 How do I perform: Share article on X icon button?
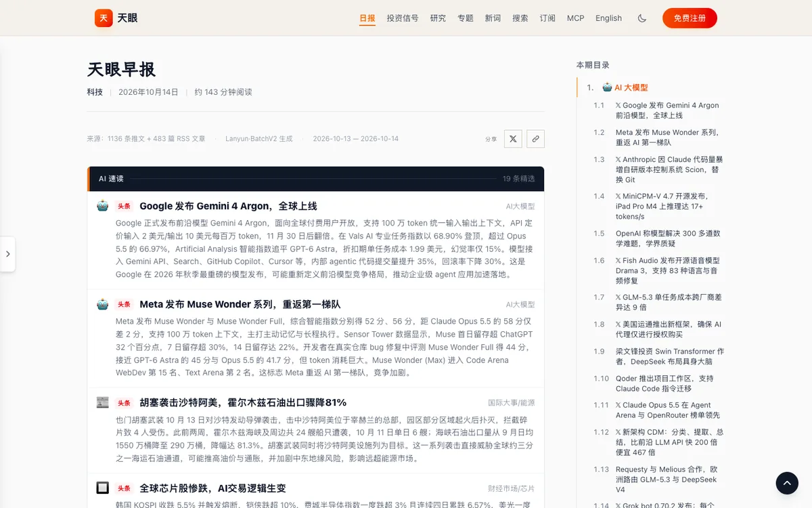pos(513,139)
